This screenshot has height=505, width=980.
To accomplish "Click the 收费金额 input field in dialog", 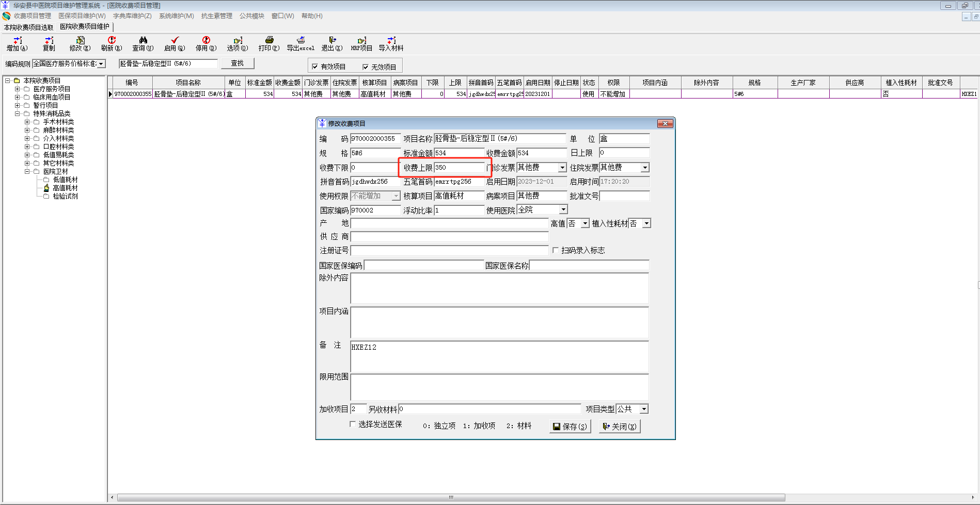I will coord(542,153).
